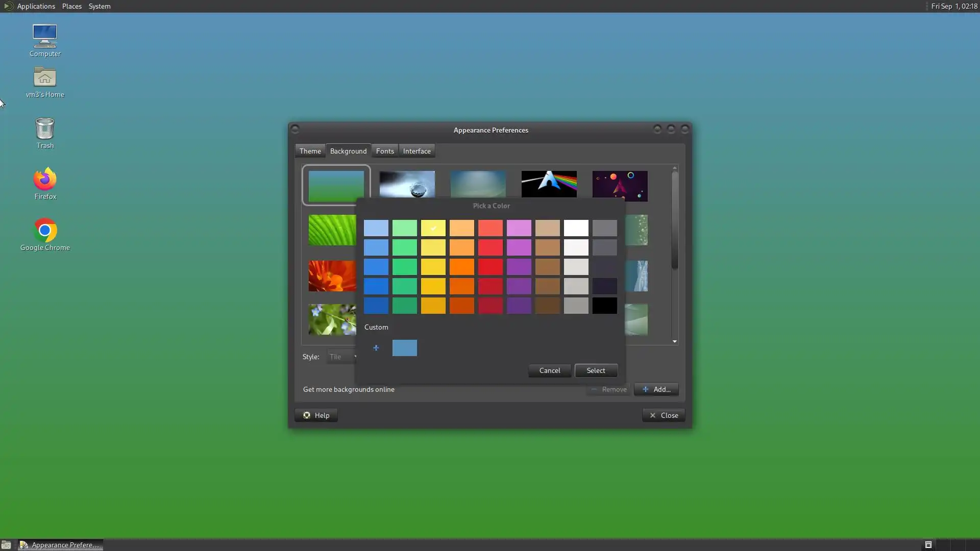Click the show desktop icon in bottom panel
Image resolution: width=980 pixels, height=551 pixels.
tap(6, 545)
